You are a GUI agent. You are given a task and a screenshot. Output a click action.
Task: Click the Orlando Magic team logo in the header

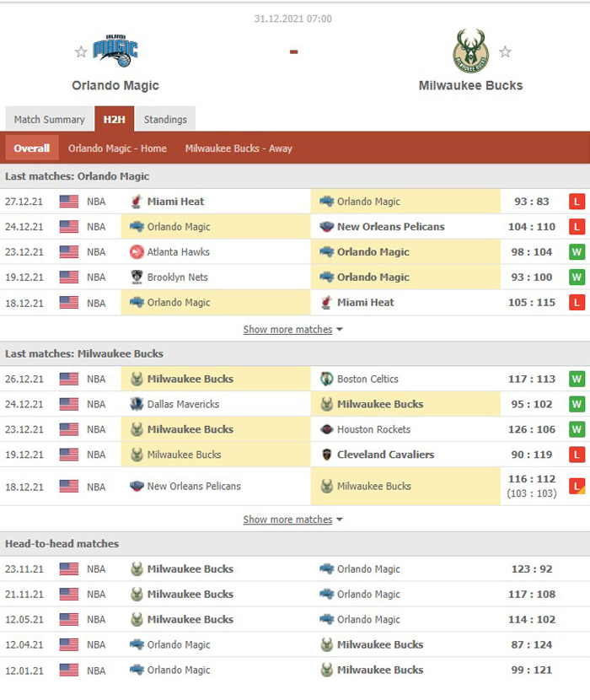click(115, 51)
